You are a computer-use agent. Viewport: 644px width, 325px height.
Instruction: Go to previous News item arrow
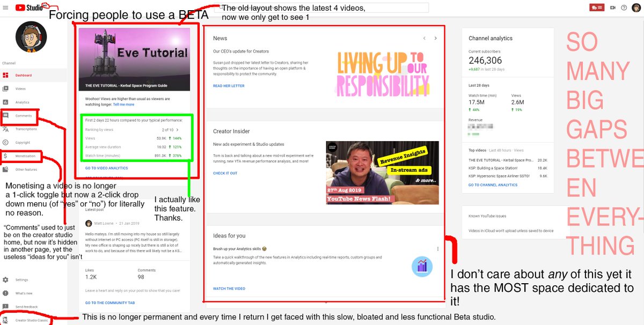point(424,38)
